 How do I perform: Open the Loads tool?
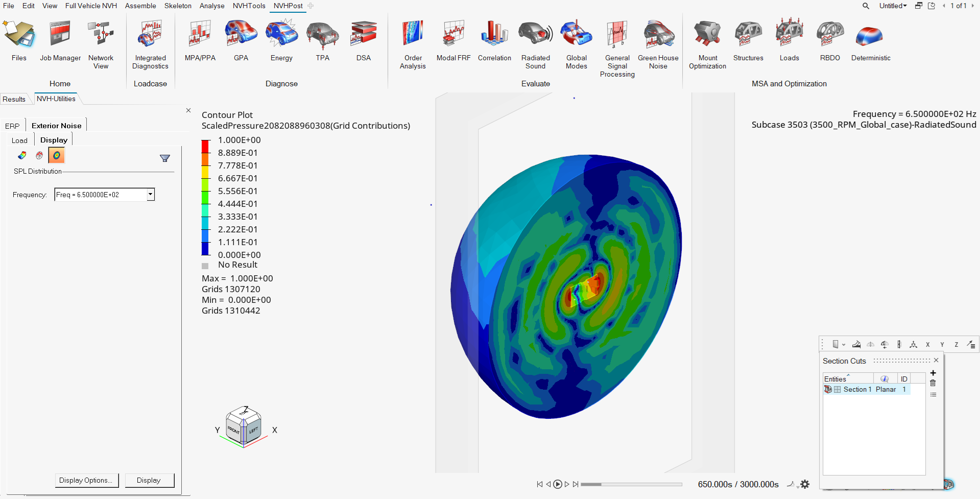[x=789, y=41]
